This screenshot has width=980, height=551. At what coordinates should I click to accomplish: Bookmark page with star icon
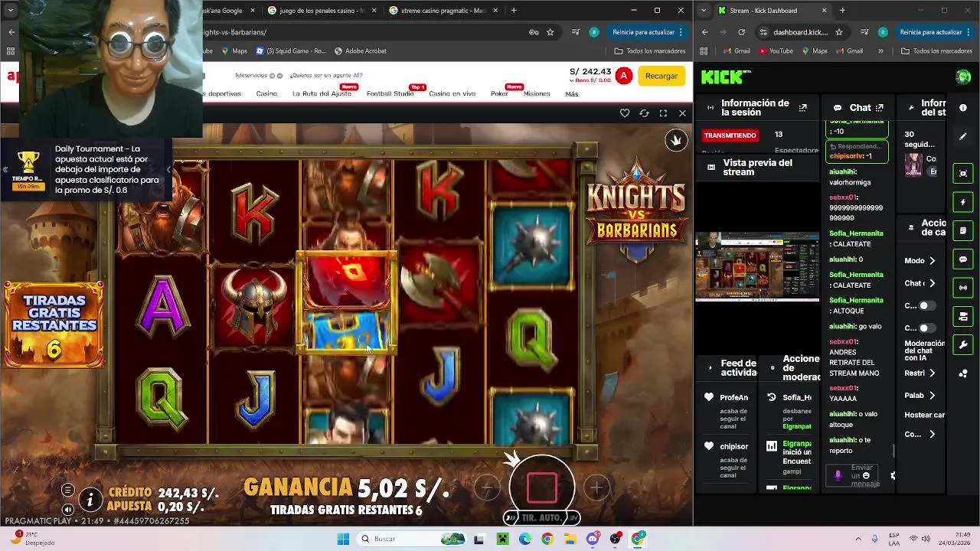[x=550, y=32]
